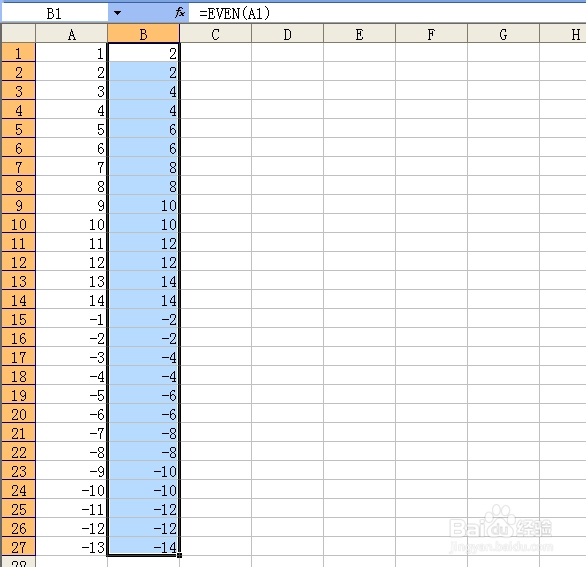
Task: Click cell B14 containing 14
Action: 144,300
